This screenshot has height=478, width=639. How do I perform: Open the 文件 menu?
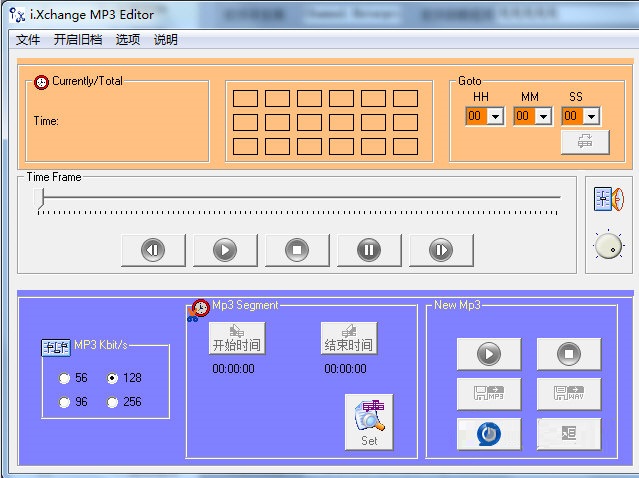[x=28, y=40]
